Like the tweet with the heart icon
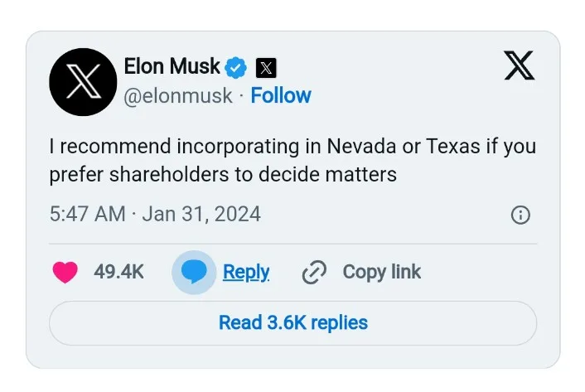Screen dimensions: 585x392 tap(65, 272)
